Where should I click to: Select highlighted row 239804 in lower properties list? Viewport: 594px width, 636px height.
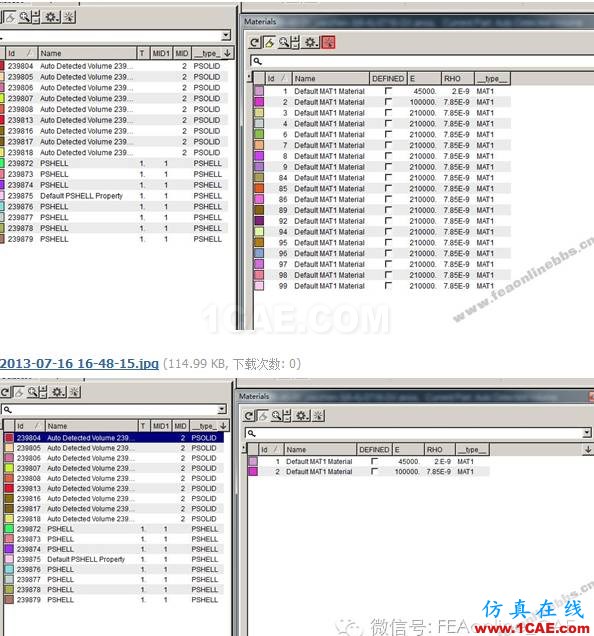point(114,438)
